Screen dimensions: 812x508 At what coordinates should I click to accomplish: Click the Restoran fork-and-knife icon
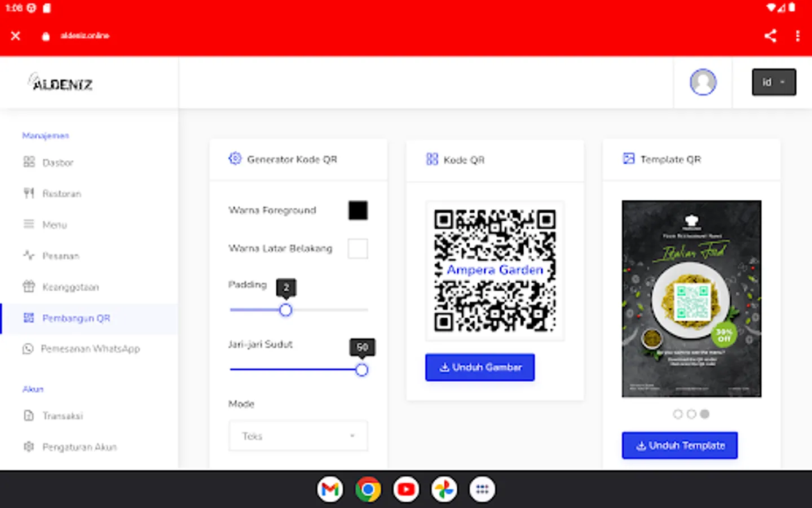(x=29, y=194)
